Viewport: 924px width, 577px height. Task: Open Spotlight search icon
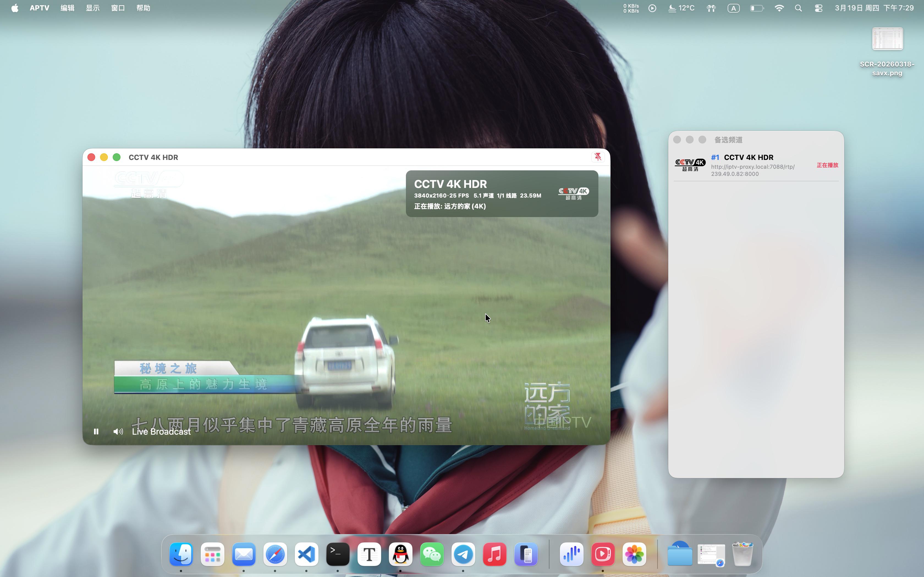coord(798,8)
